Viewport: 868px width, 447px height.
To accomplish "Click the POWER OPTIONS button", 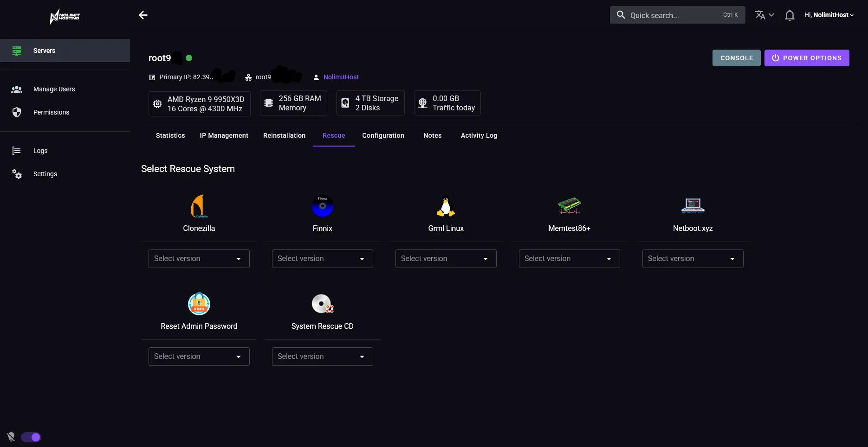I will pyautogui.click(x=807, y=58).
